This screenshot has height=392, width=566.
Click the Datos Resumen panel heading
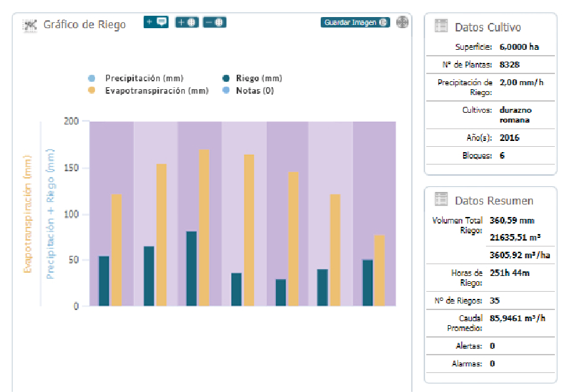click(x=493, y=201)
